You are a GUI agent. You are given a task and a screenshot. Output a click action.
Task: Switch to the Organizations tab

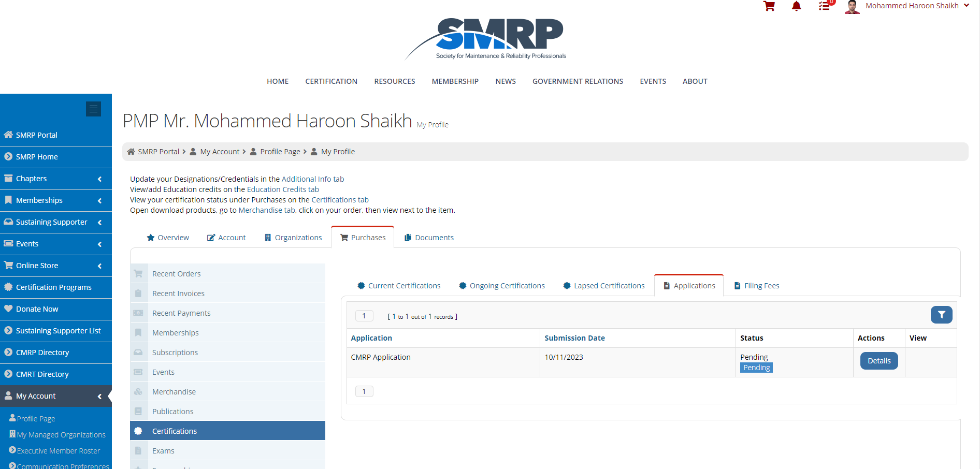coord(293,238)
